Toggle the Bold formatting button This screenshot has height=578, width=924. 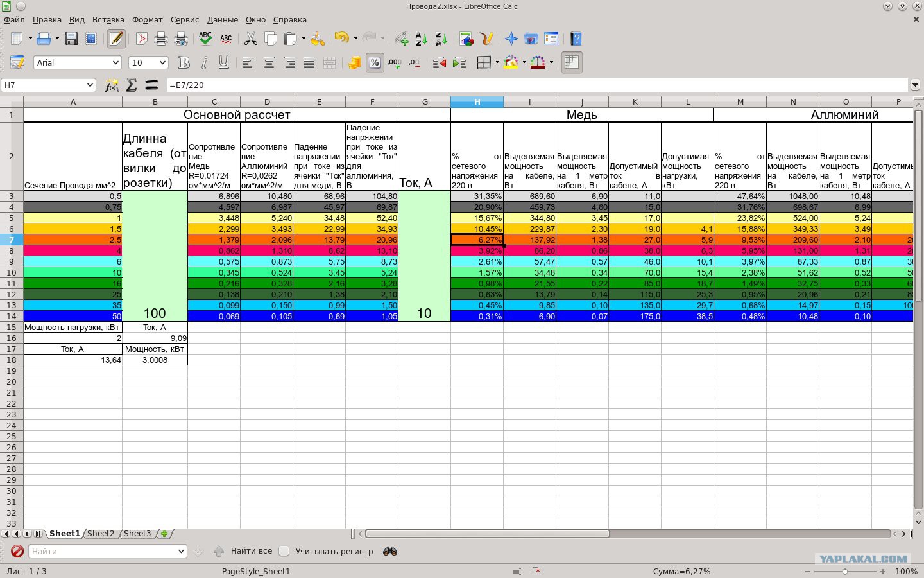point(184,62)
